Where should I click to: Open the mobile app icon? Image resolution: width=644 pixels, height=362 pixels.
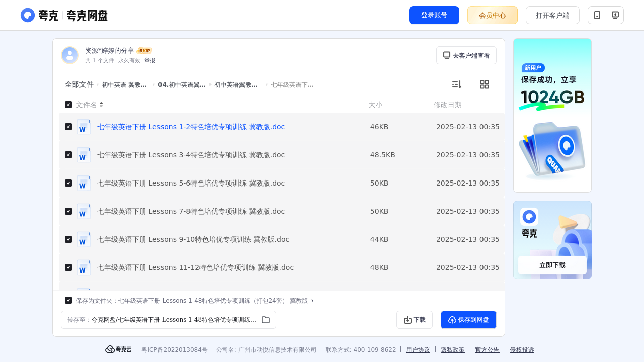(597, 15)
